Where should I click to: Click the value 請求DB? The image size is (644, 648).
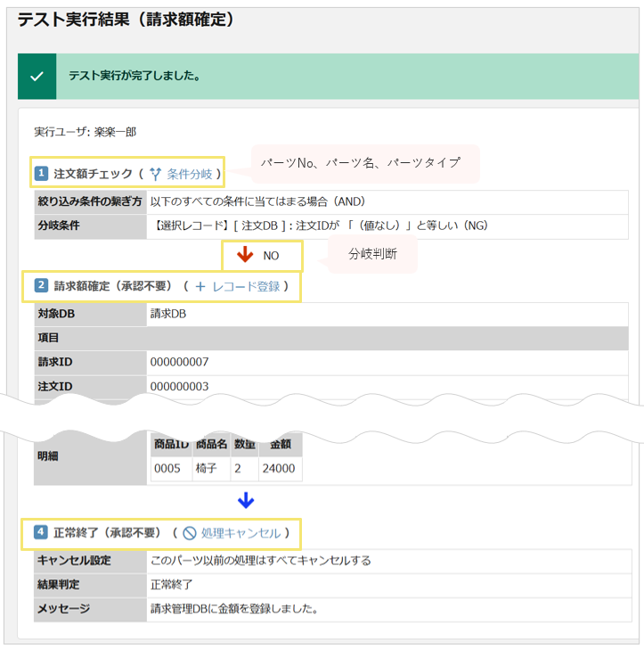[x=168, y=314]
